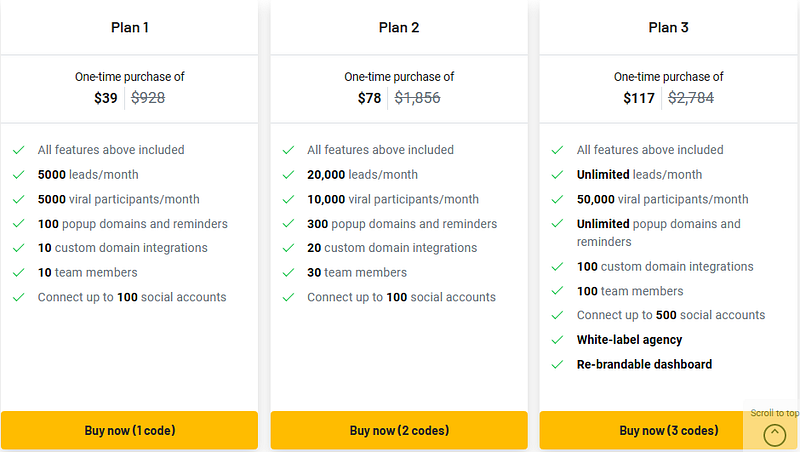Click checkmark beside 20,000 leads/month

pos(288,175)
